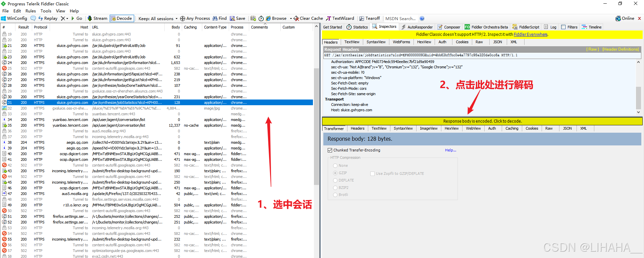
Task: Open the response WebView tab
Action: [473, 128]
